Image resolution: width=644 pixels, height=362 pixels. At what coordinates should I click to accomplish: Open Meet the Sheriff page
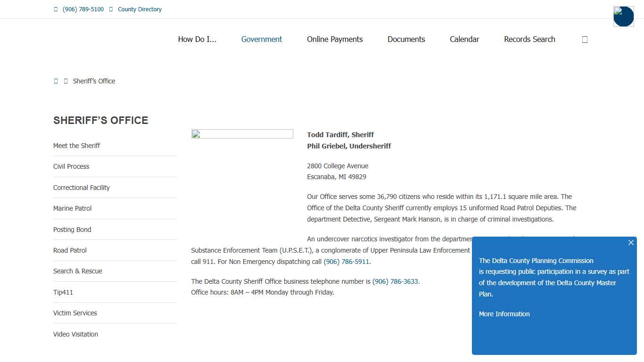click(77, 146)
